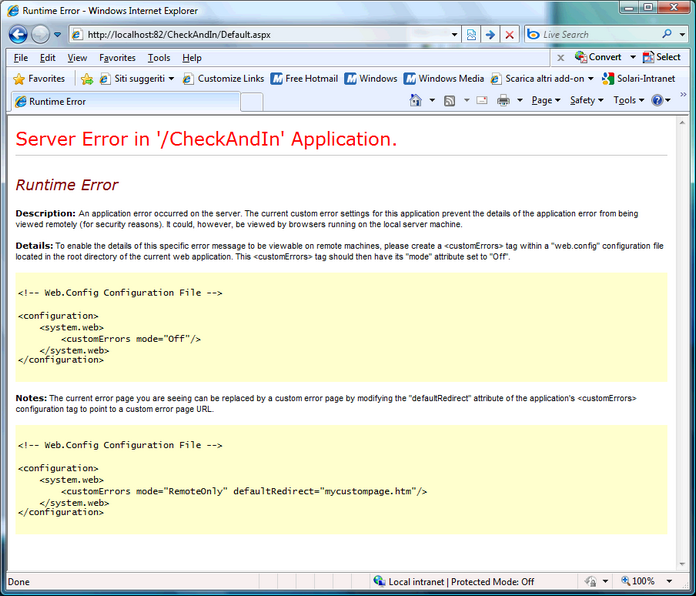Image resolution: width=696 pixels, height=596 pixels.
Task: Open the File menu
Action: click(x=20, y=58)
